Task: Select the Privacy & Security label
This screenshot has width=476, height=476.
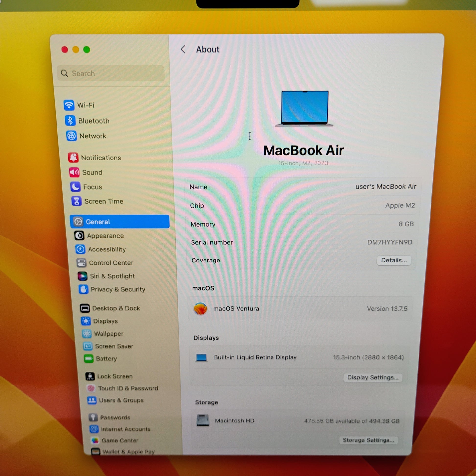Action: pos(118,289)
